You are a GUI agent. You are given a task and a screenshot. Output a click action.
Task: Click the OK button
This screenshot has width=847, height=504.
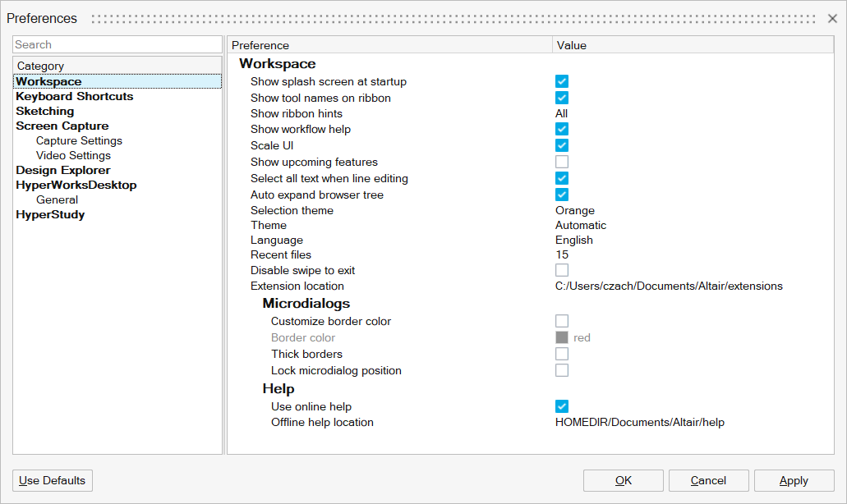coord(624,480)
